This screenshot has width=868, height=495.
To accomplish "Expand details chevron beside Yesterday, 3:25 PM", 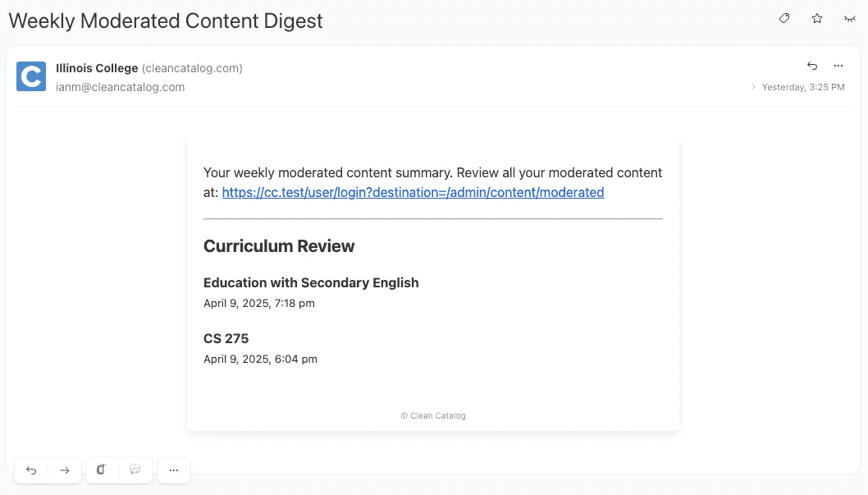I will [x=754, y=87].
